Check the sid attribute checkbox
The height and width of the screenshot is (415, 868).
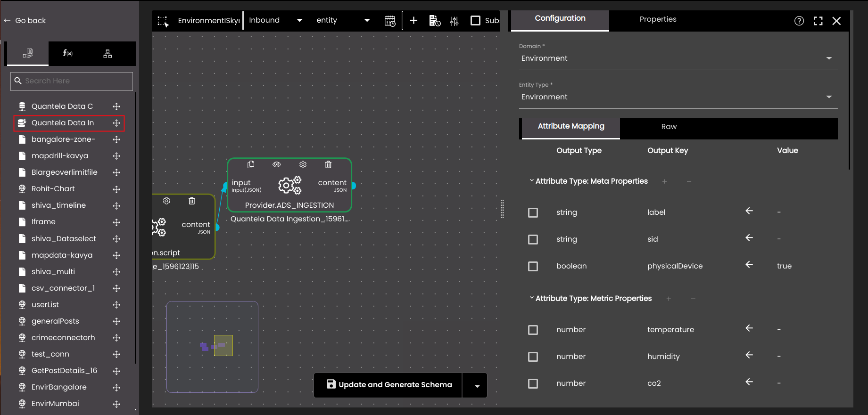[x=533, y=239]
